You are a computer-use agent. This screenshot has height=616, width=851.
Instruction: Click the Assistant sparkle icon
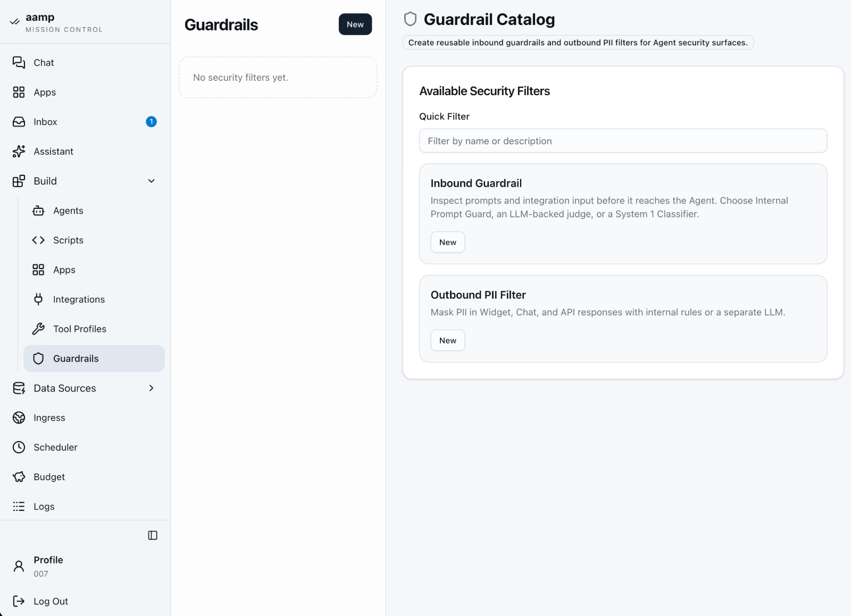tap(19, 151)
